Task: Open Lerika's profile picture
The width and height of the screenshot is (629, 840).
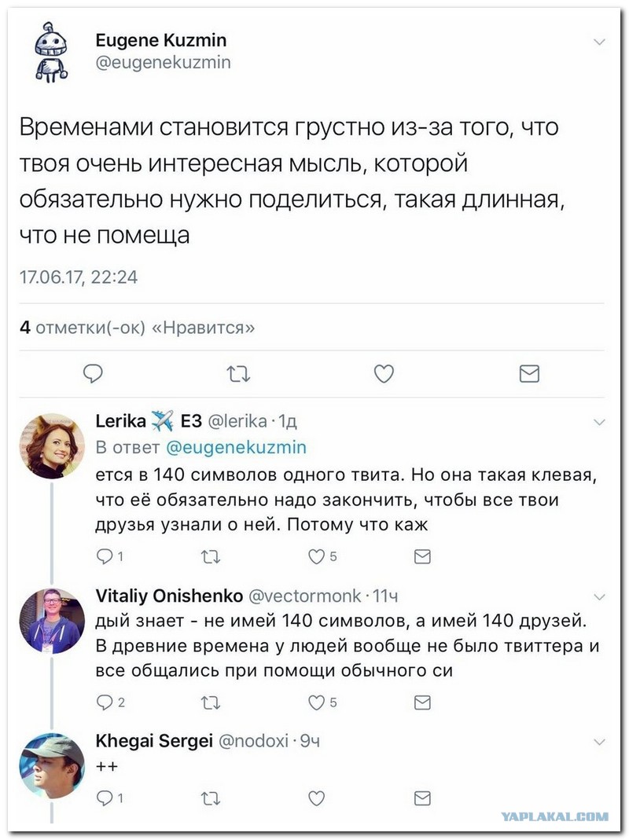Action: [52, 446]
